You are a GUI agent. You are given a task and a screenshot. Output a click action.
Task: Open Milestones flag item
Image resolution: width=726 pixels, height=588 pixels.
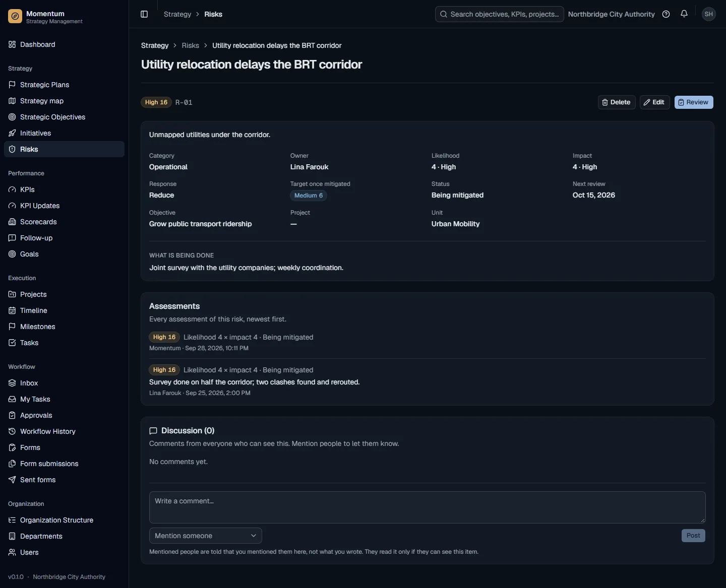[64, 326]
